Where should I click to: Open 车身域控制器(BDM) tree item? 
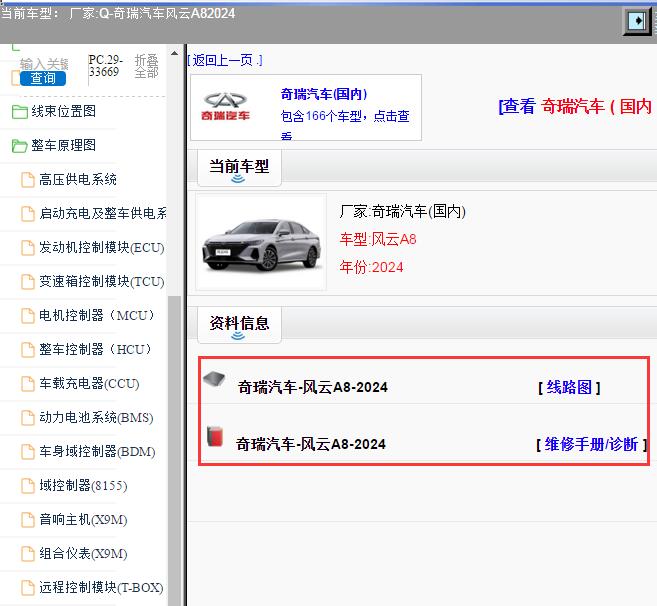pyautogui.click(x=97, y=451)
